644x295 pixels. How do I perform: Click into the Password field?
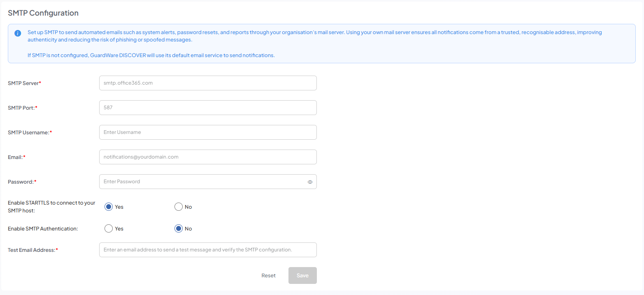pyautogui.click(x=202, y=182)
